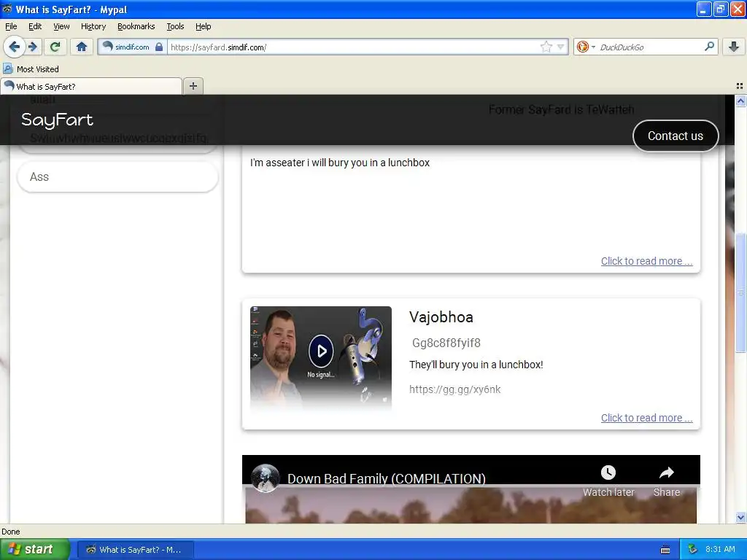Click the What is SayFart taskbar button

point(135,550)
